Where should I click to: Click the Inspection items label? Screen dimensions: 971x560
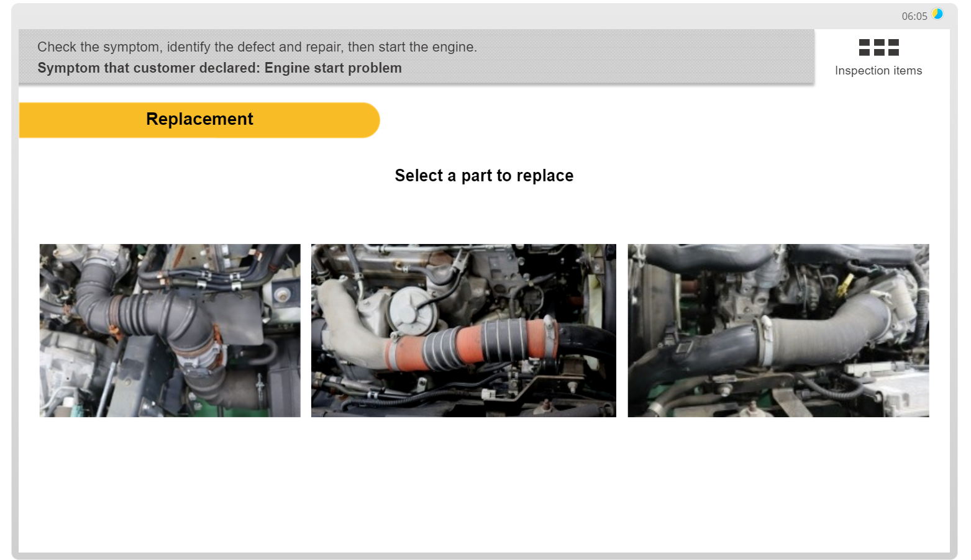point(878,71)
